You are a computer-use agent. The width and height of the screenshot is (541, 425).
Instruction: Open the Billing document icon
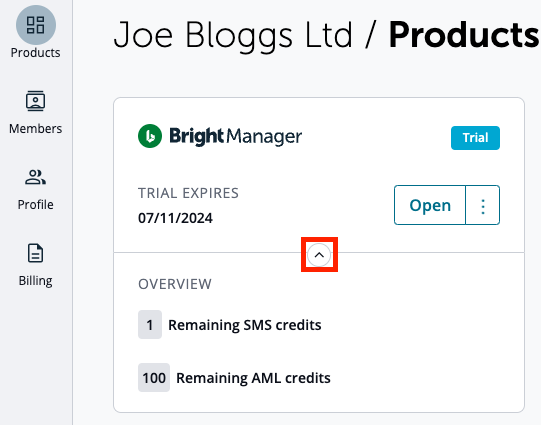coord(35,253)
